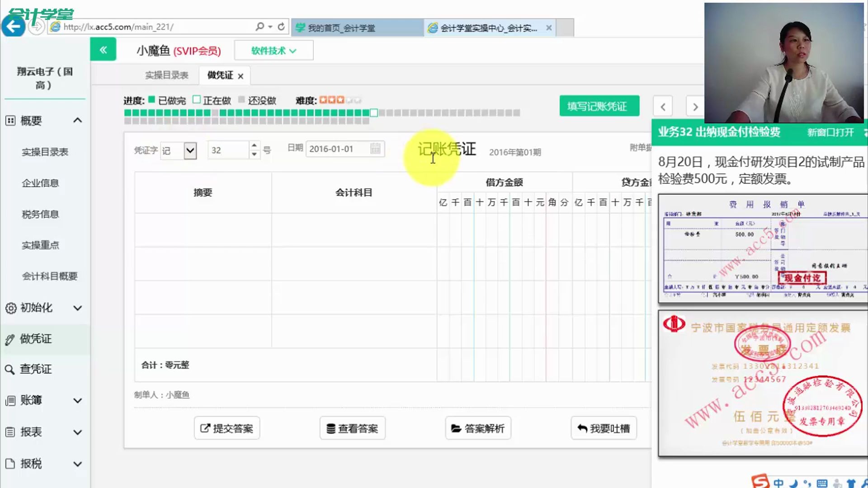The image size is (868, 488).
Task: Open 初始化 via the gear icon
Action: (10, 308)
